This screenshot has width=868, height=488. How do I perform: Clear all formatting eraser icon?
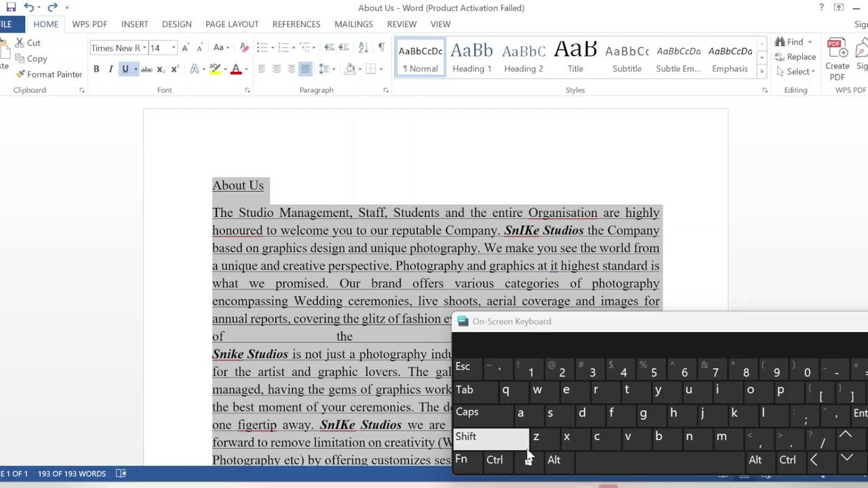coord(244,48)
